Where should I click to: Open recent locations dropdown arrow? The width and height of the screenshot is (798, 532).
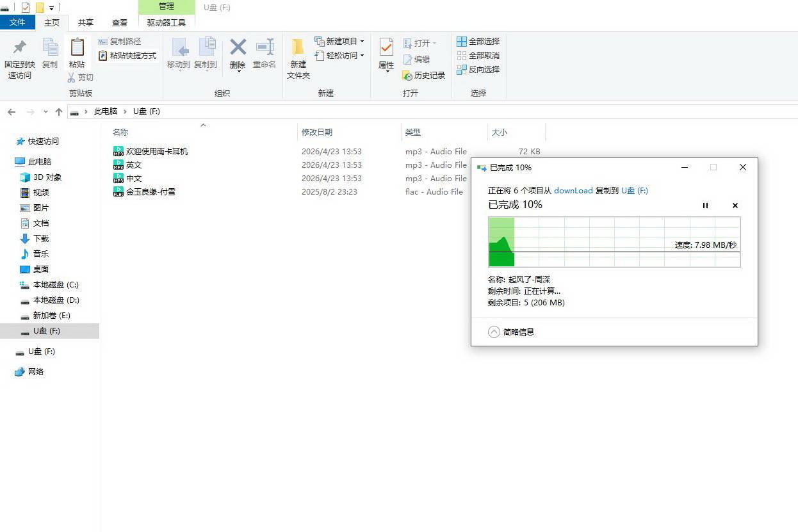[45, 111]
